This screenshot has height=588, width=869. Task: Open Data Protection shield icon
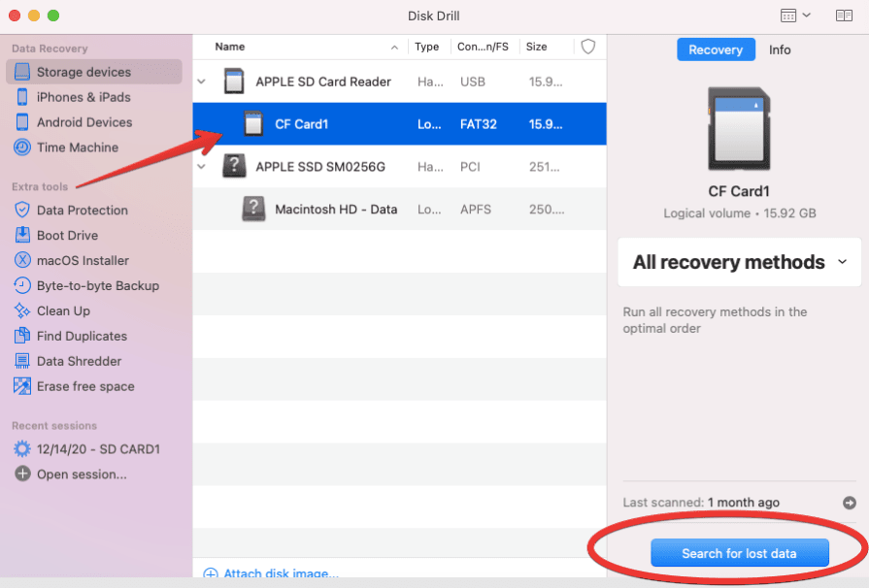click(21, 210)
